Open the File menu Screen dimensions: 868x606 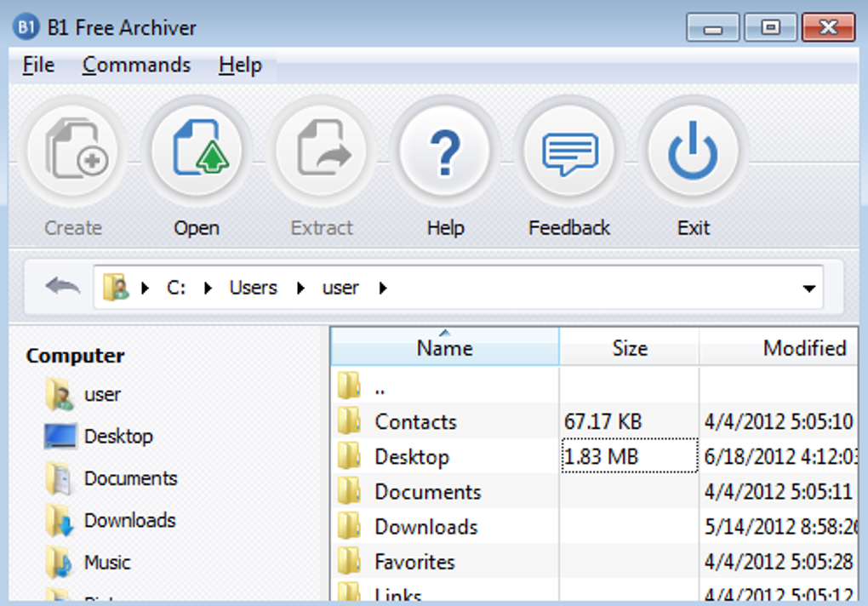38,65
